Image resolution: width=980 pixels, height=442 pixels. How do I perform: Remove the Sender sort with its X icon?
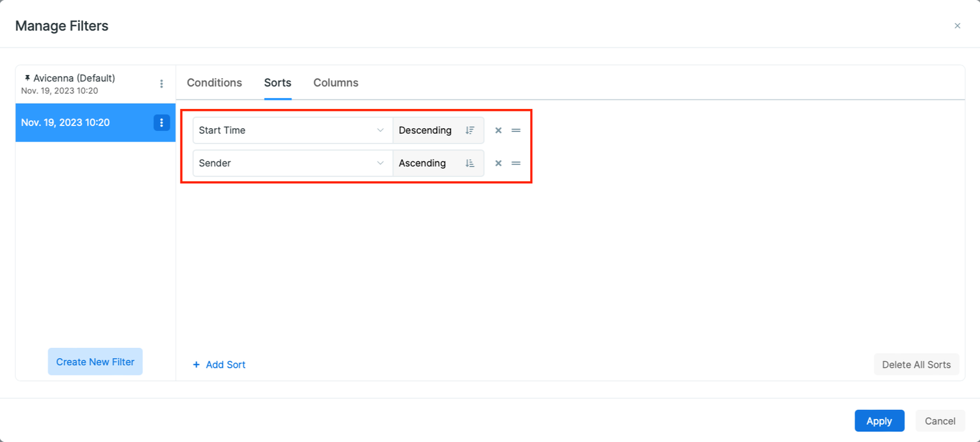coord(498,163)
